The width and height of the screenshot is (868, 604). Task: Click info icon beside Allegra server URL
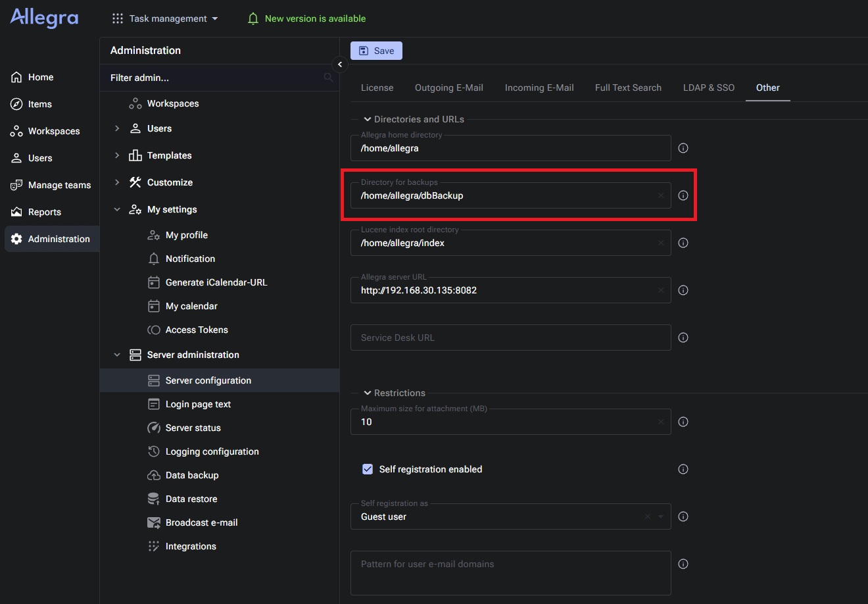[x=683, y=290]
